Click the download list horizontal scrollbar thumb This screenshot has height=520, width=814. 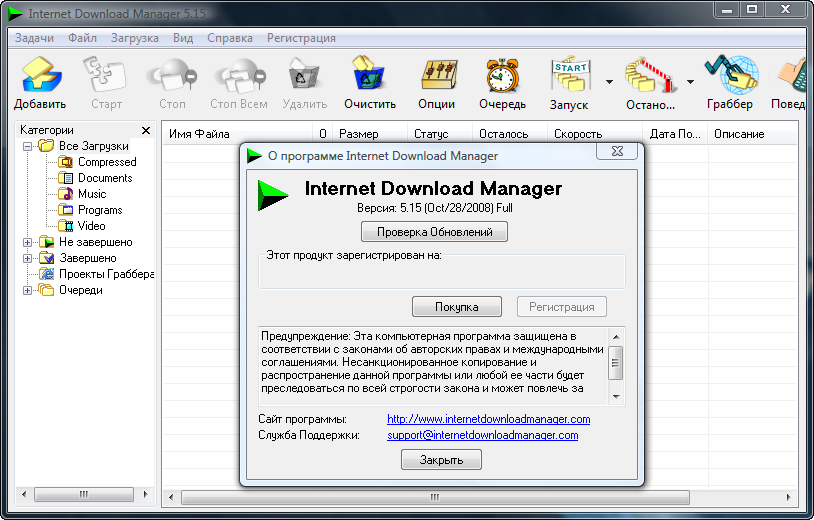pyautogui.click(x=435, y=497)
